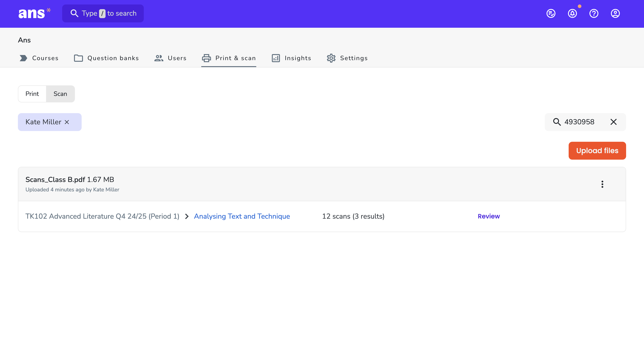Focus the Type / to search field
This screenshot has width=644, height=347.
pyautogui.click(x=103, y=13)
